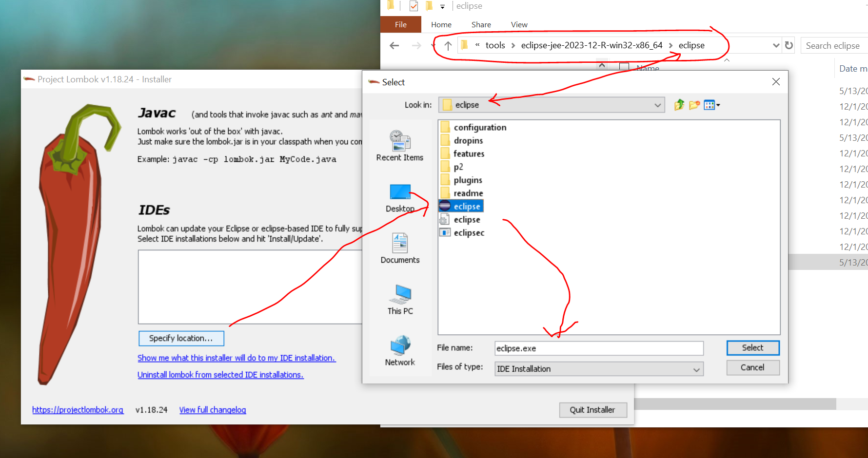The height and width of the screenshot is (458, 868).
Task: Click the IDE installations list box
Action: point(251,287)
